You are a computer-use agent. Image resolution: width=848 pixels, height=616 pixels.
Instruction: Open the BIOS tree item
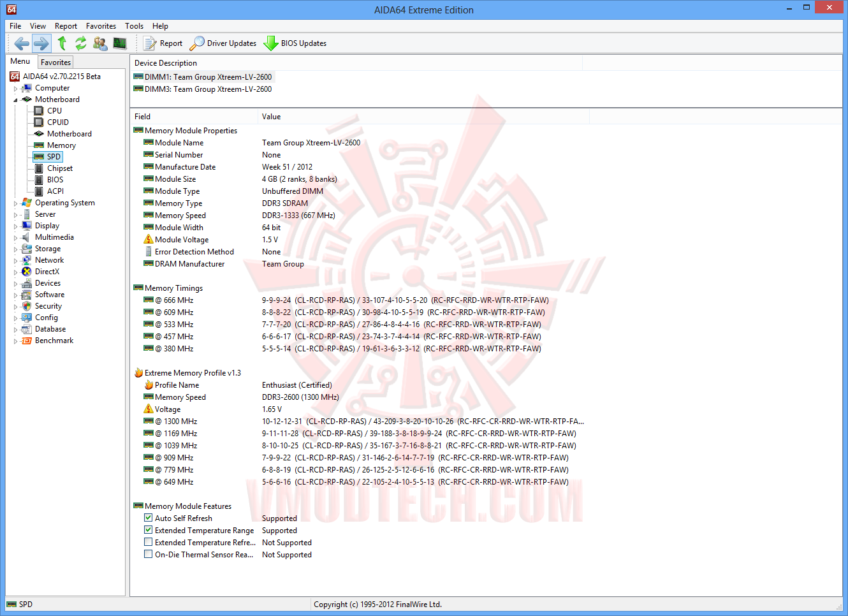pos(55,180)
